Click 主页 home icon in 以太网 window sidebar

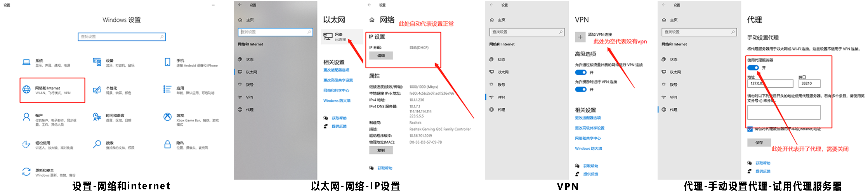click(x=240, y=20)
